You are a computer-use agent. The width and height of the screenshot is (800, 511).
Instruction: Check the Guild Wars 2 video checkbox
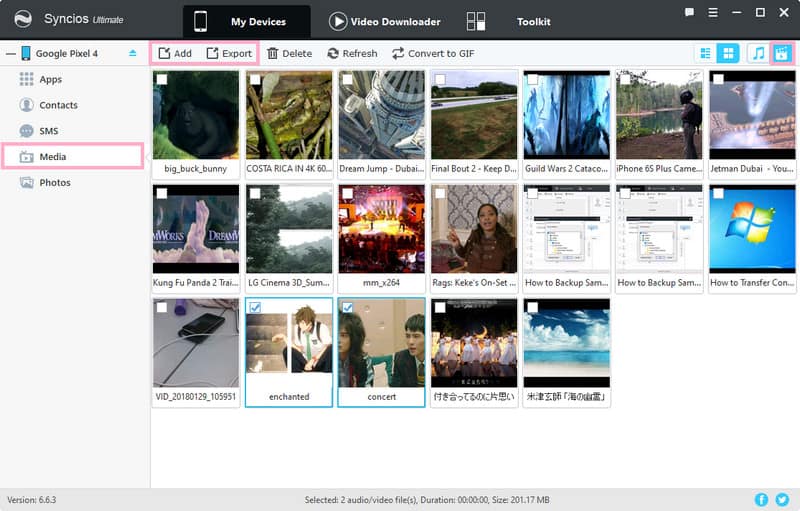(532, 79)
